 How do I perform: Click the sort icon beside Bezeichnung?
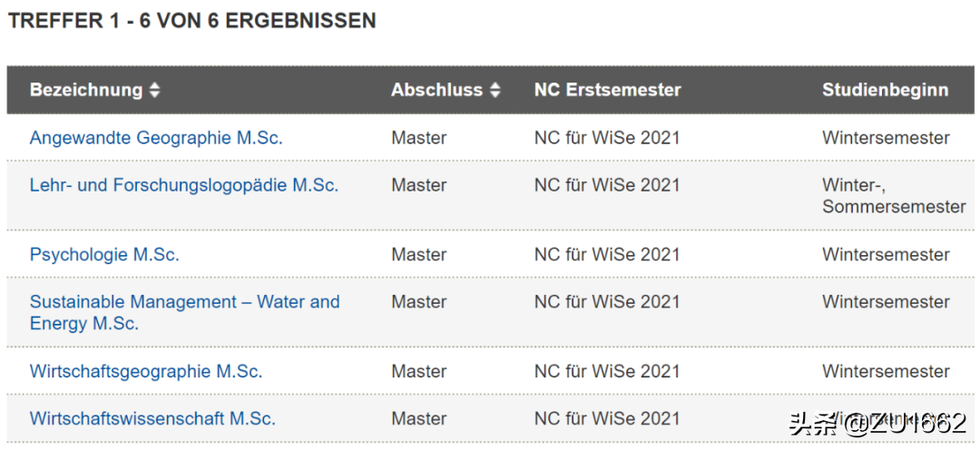click(x=155, y=91)
